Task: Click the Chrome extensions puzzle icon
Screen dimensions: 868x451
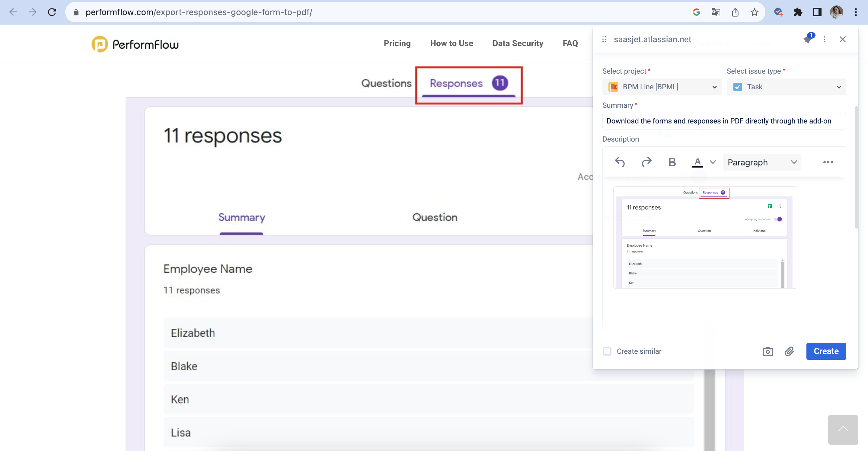Action: (798, 12)
